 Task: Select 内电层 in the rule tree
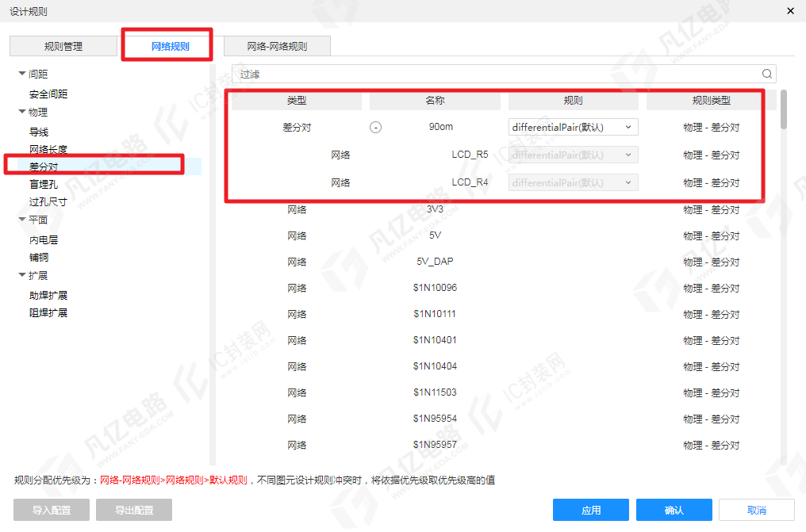pyautogui.click(x=44, y=239)
